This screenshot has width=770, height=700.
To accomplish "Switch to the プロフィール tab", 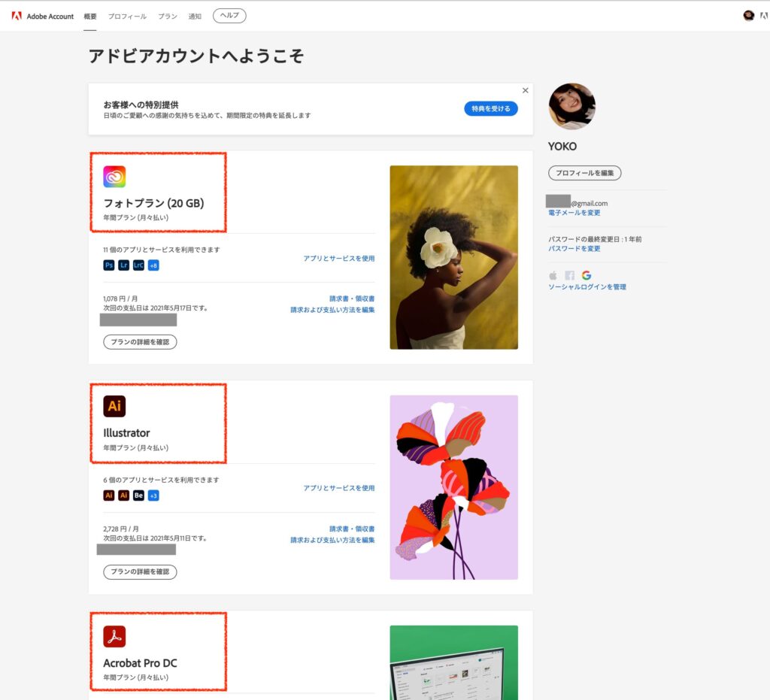I will coord(127,17).
